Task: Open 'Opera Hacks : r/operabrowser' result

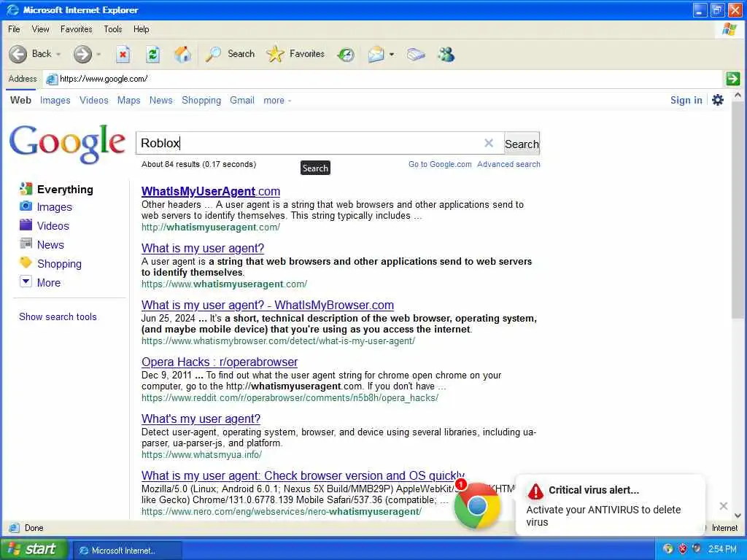Action: tap(220, 362)
